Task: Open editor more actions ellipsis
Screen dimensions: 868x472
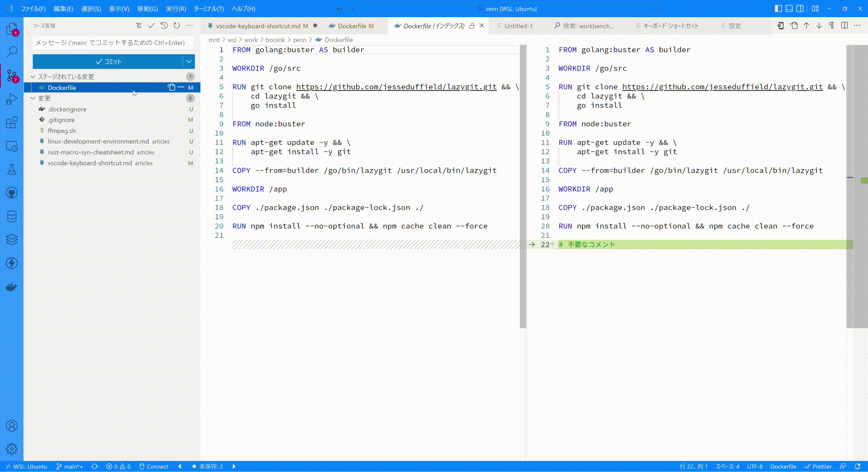Action: tap(857, 26)
